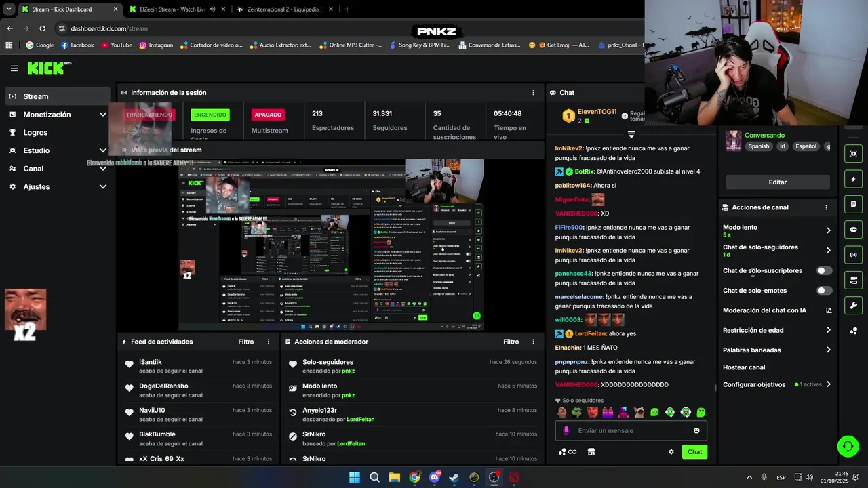
Task: Click the channel points infinity icon
Action: coord(568,452)
